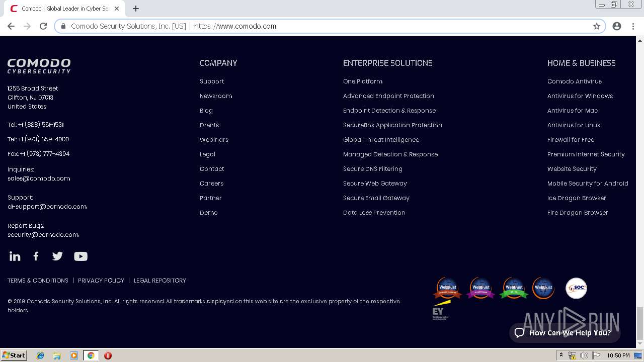The image size is (644, 362).
Task: Open Windows Start menu
Action: click(14, 355)
